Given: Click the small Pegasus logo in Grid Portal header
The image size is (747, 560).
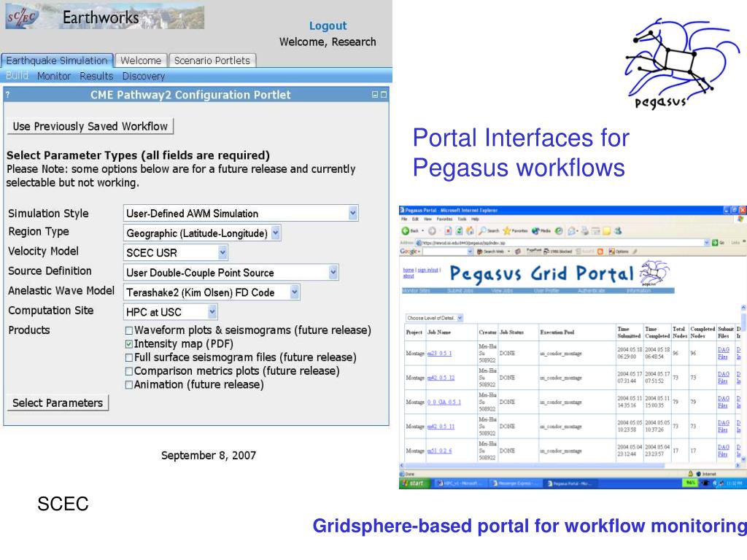Looking at the screenshot, I should tap(654, 273).
